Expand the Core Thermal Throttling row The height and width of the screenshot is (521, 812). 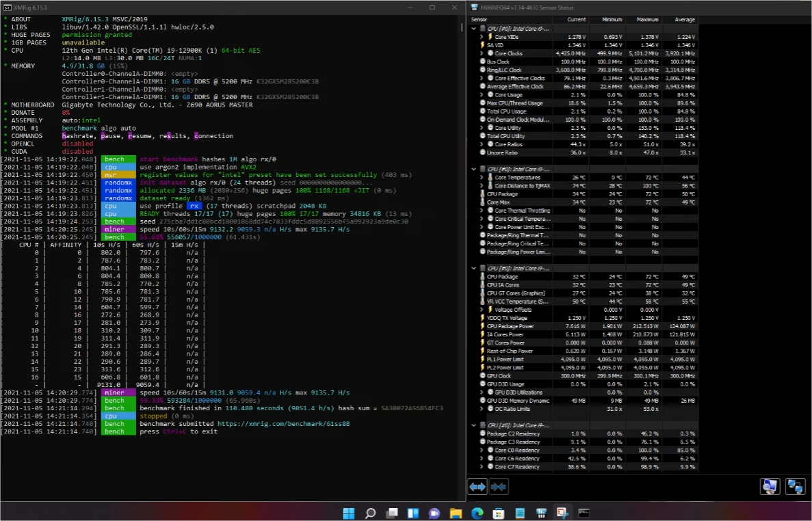pyautogui.click(x=482, y=211)
